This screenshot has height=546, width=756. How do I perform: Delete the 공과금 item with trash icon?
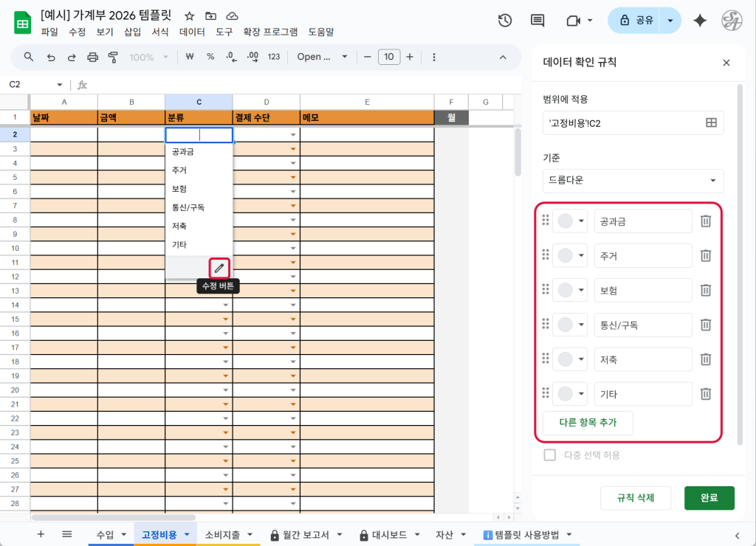706,221
